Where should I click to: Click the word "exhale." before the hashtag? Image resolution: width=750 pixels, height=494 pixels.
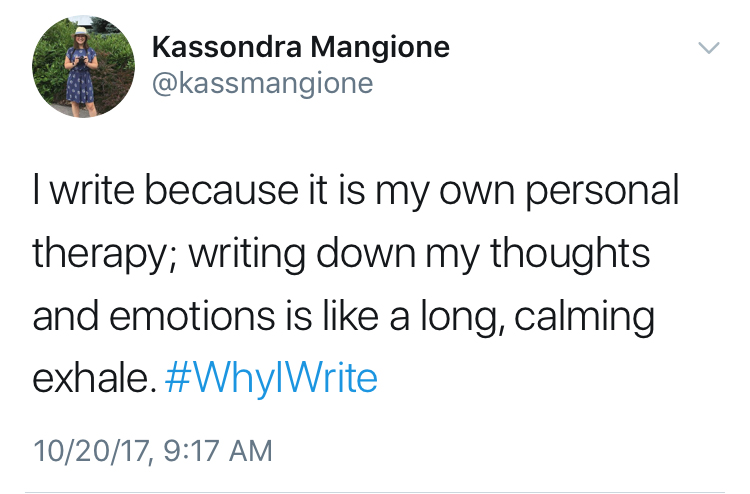(94, 378)
